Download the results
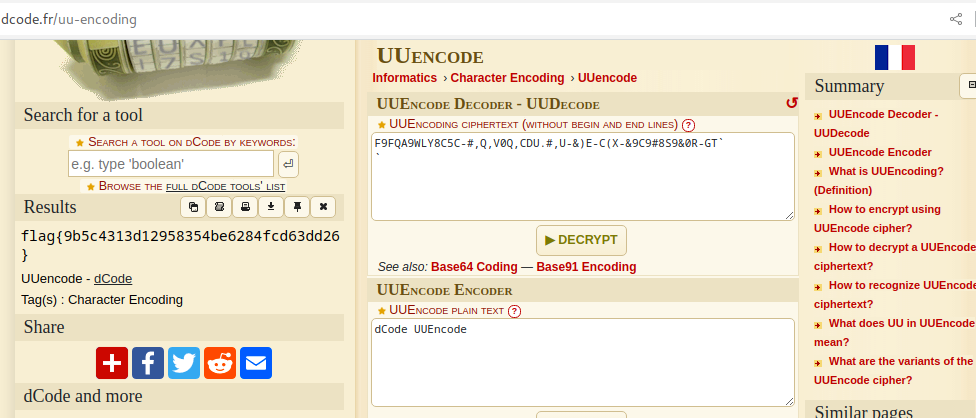 coord(271,207)
